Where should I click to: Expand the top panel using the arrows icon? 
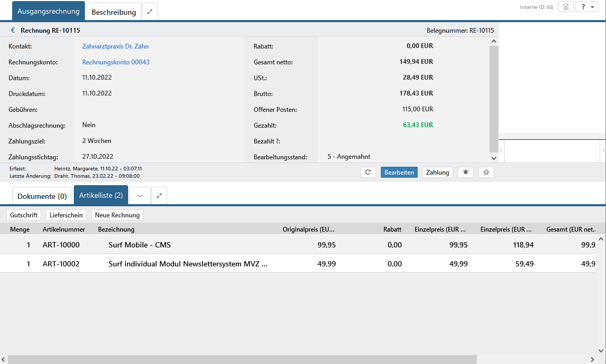[150, 12]
